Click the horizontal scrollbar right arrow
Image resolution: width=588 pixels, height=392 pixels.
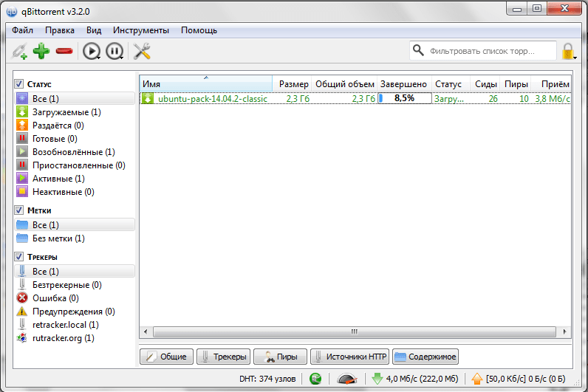565,331
